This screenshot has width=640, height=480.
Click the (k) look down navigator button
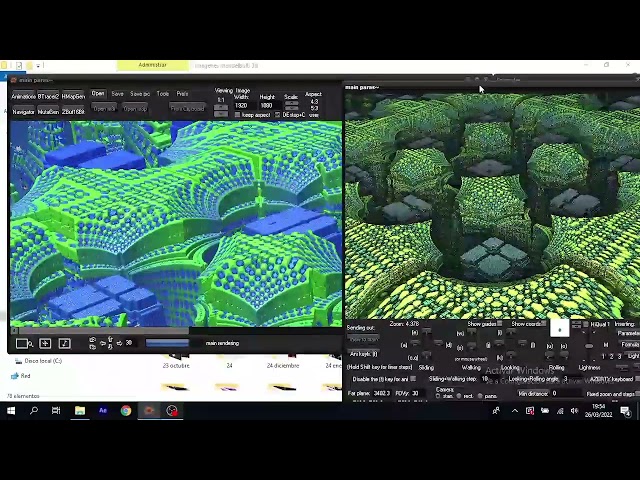(511, 357)
